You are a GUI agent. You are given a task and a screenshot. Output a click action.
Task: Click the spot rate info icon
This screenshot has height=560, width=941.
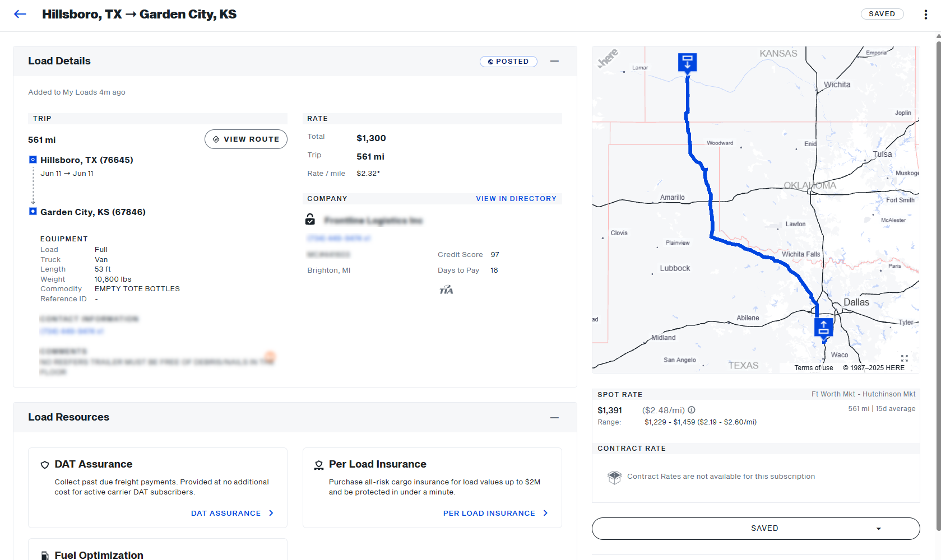692,410
